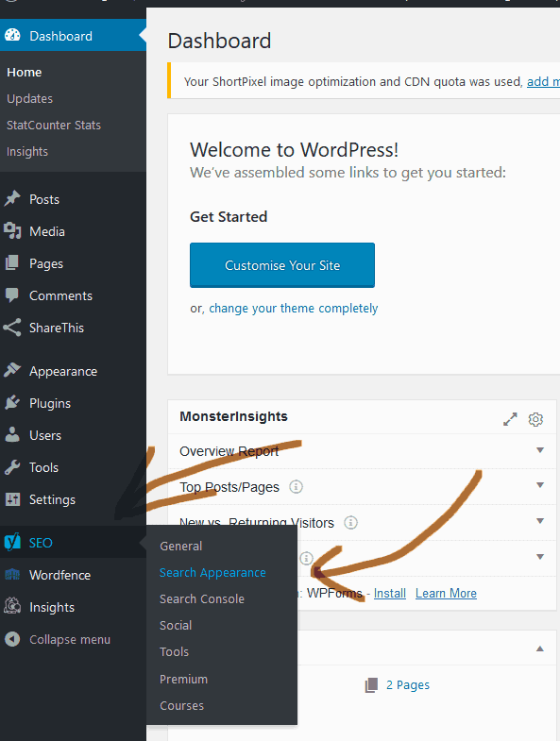
Task: Click the info icon beside New vs. Returning Visitors
Action: [x=350, y=522]
